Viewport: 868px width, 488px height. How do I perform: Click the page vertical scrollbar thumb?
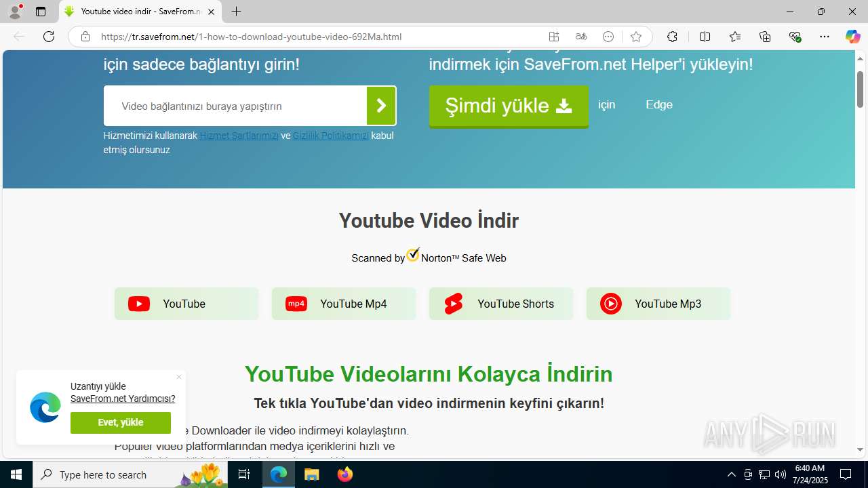click(860, 88)
